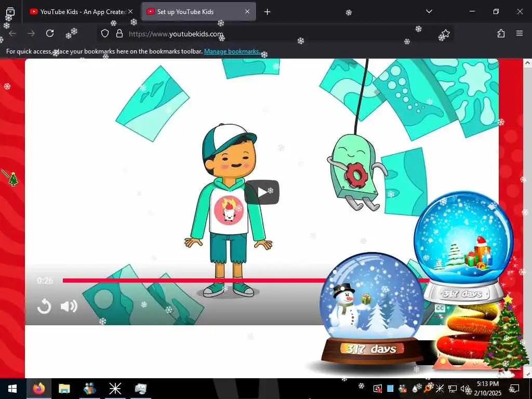Click the Firefox taskbar icon
Image resolution: width=532 pixels, height=399 pixels.
tap(38, 389)
